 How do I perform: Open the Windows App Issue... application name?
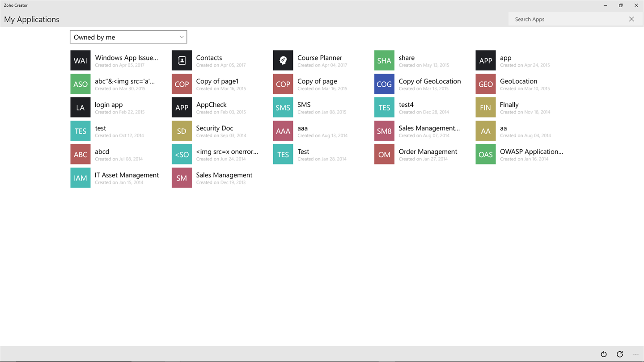click(x=127, y=58)
